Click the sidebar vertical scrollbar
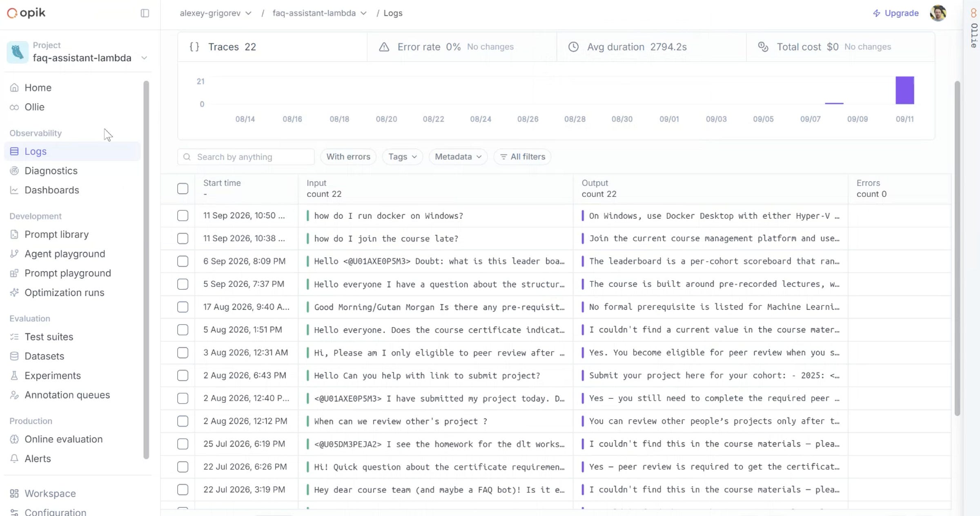 pyautogui.click(x=146, y=269)
